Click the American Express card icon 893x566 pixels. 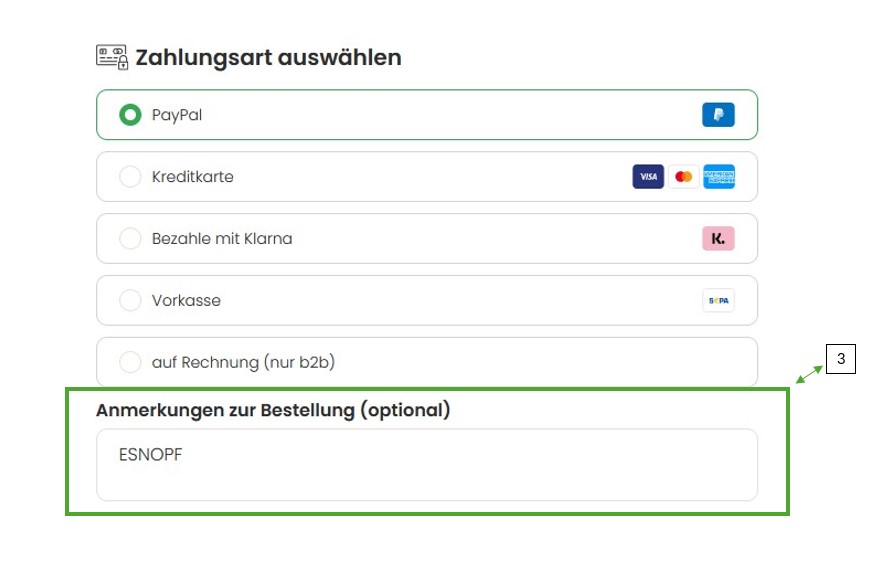click(x=719, y=177)
